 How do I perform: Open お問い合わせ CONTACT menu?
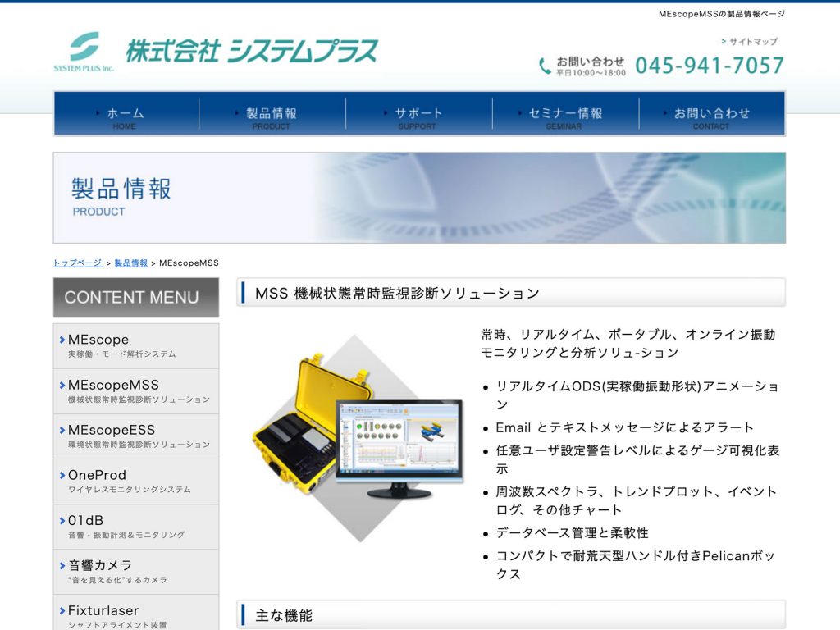(x=712, y=113)
